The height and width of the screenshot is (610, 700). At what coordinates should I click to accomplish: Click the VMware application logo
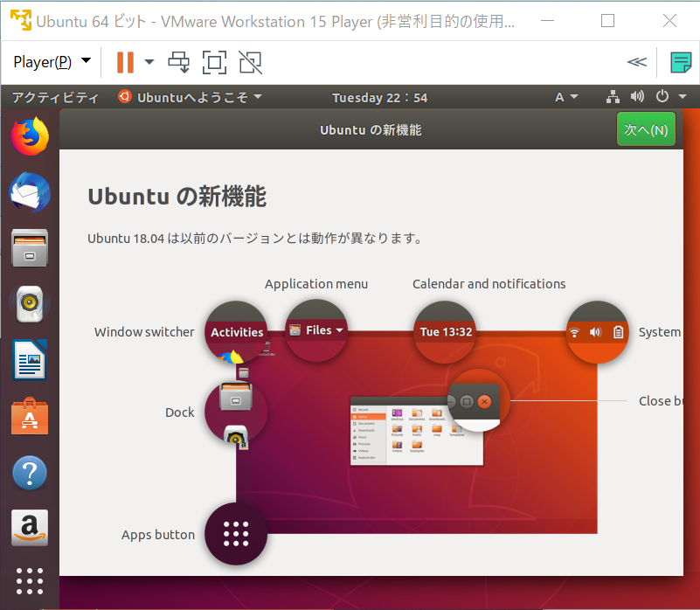(x=20, y=21)
